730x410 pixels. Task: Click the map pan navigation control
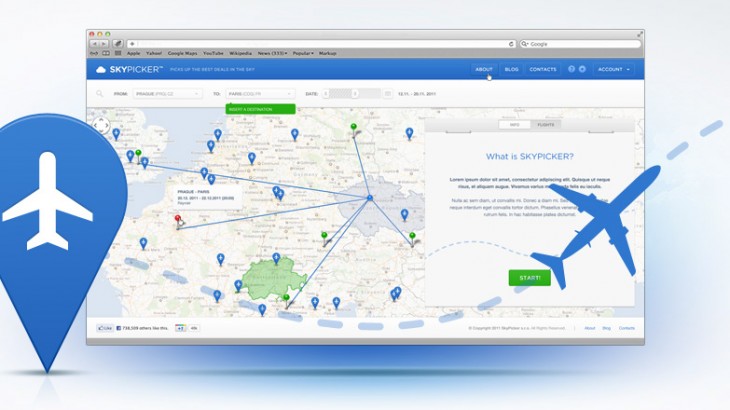pyautogui.click(x=101, y=125)
